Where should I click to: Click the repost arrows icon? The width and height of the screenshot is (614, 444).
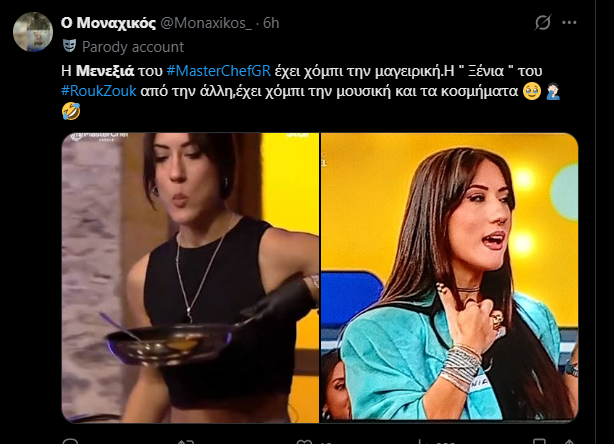pyautogui.click(x=186, y=442)
